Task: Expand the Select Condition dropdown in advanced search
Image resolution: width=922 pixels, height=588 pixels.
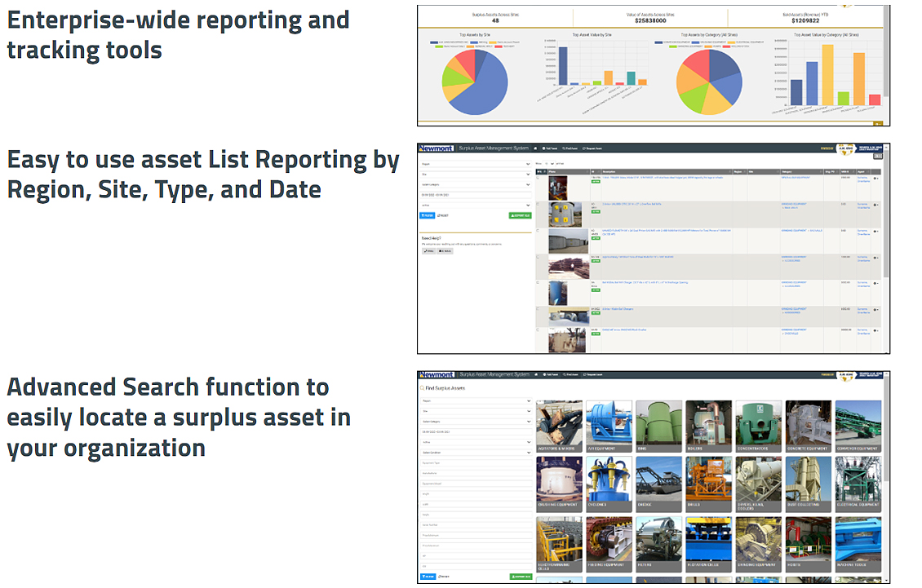Action: [x=476, y=453]
